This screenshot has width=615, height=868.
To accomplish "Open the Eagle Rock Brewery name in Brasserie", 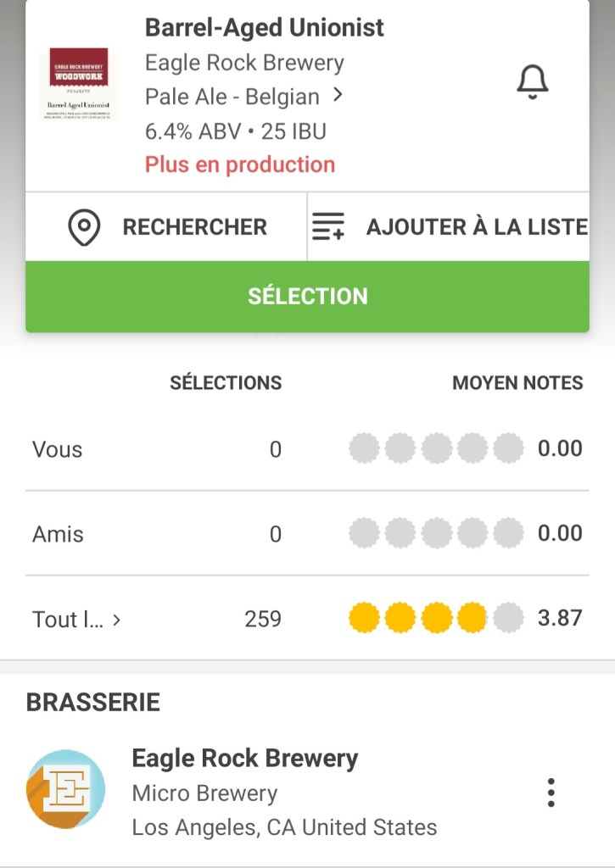I will [x=244, y=758].
